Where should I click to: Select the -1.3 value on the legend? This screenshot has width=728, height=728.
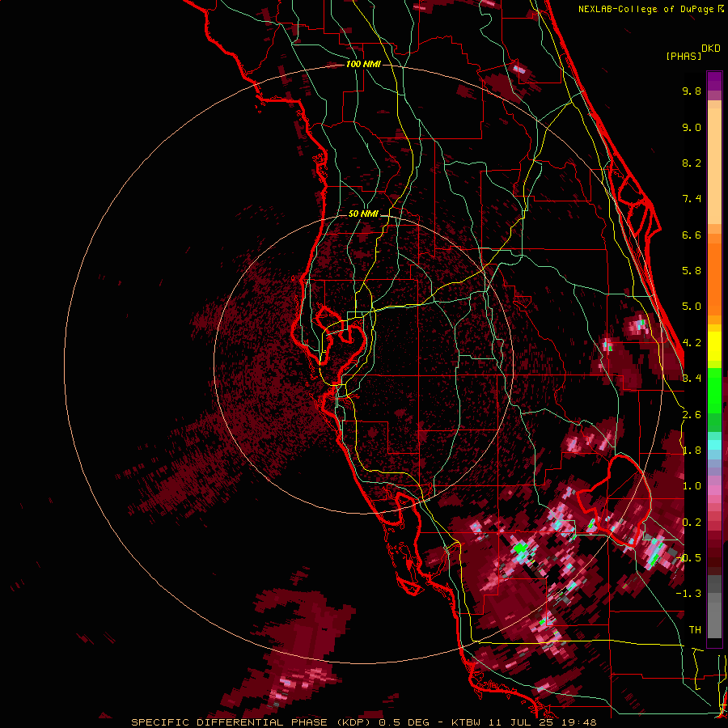coord(688,594)
